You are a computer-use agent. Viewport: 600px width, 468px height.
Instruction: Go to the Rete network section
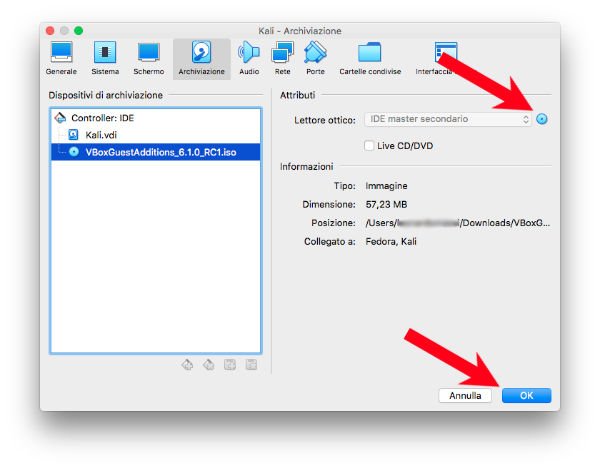pos(282,59)
